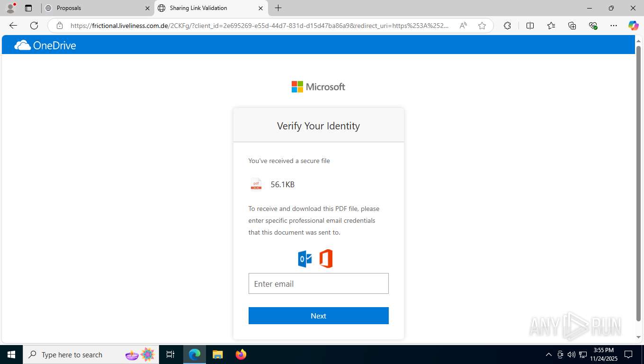Screen dimensions: 644x364
Task: Click the Office icon
Action: coord(326,259)
